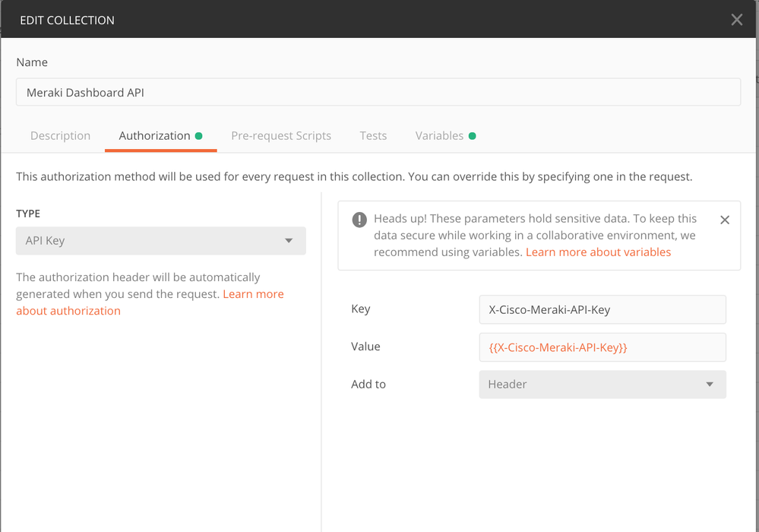The height and width of the screenshot is (532, 759).
Task: Dismiss the Heads up warning banner
Action: click(724, 220)
